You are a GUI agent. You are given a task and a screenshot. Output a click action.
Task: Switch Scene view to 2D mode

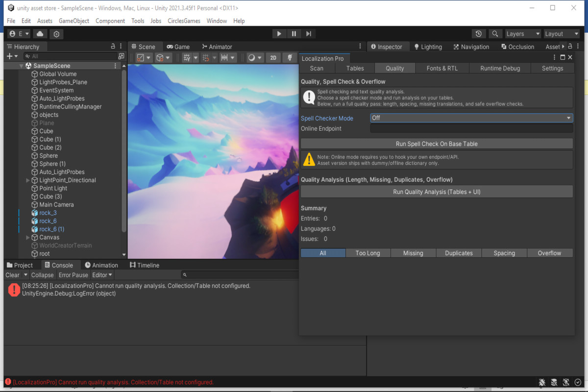273,57
